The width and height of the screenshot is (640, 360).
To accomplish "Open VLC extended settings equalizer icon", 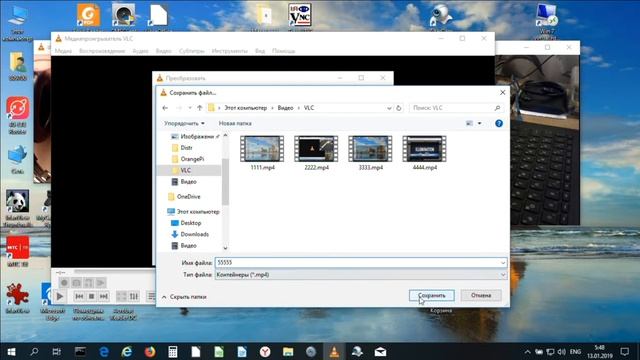I will (x=134, y=296).
